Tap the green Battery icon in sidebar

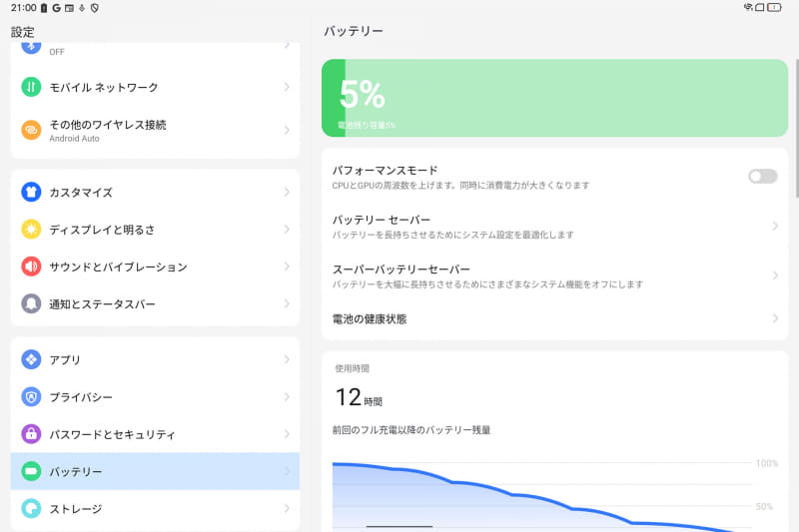pyautogui.click(x=31, y=471)
